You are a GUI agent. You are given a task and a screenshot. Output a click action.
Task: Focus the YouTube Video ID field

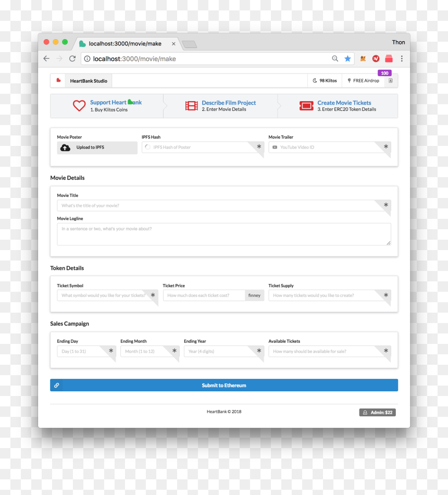330,147
